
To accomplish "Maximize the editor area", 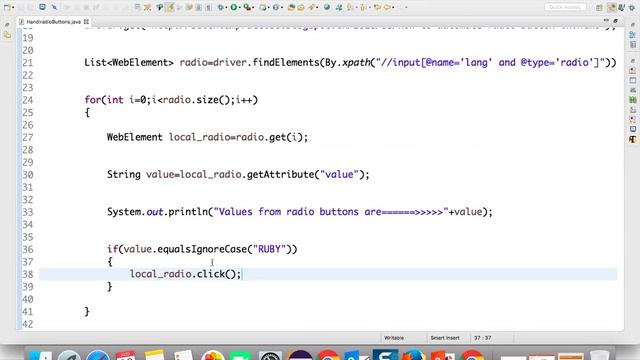I will [x=616, y=20].
